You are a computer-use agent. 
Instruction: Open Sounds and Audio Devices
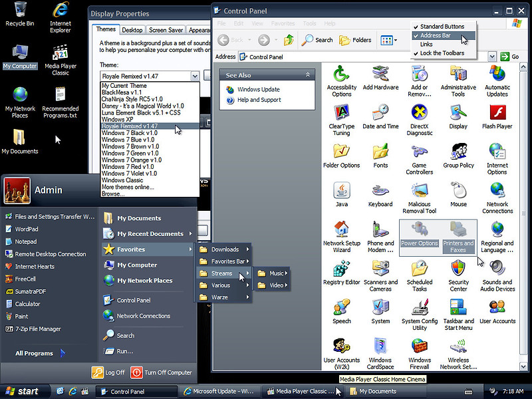[x=497, y=276]
